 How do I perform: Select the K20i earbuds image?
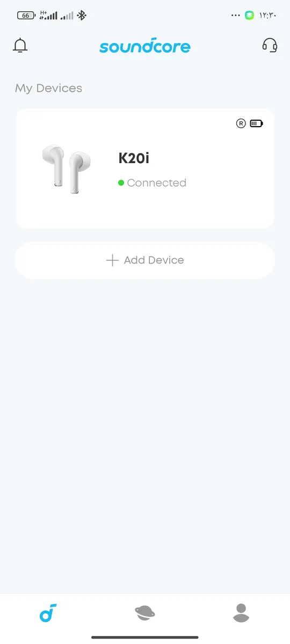pos(66,169)
